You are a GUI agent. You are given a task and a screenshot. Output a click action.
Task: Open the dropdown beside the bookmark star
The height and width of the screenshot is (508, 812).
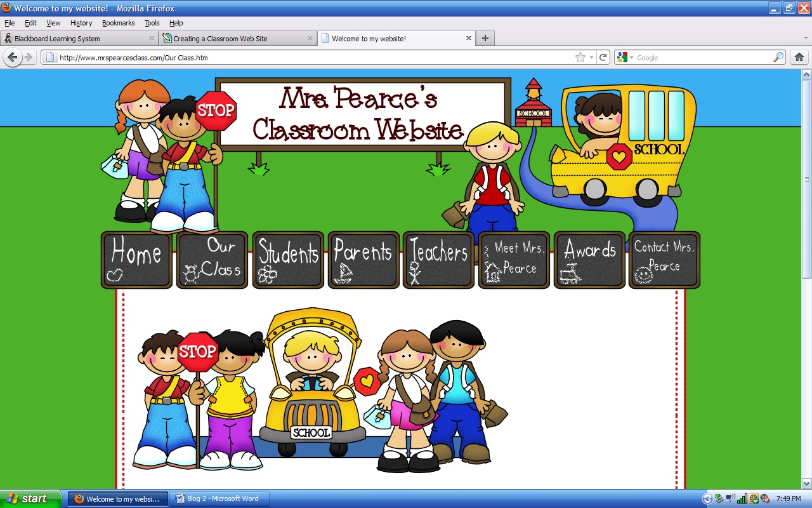click(591, 57)
